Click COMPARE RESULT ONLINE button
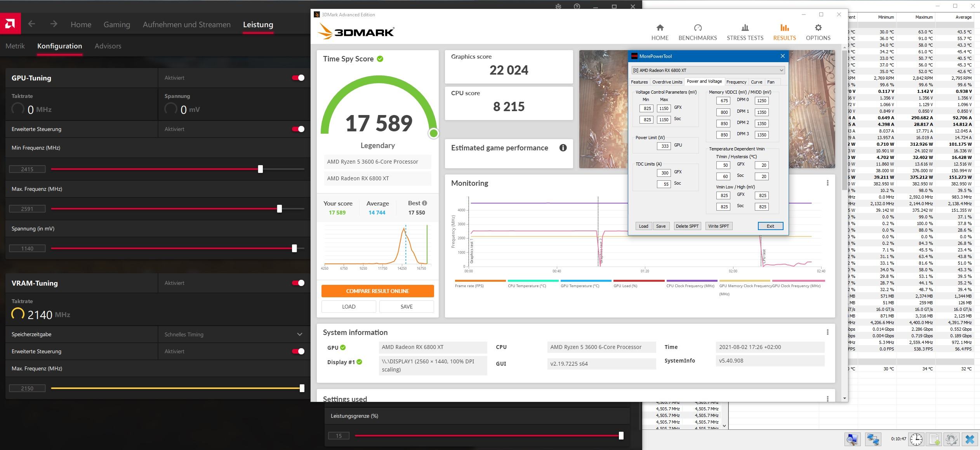The image size is (980, 450). pos(377,291)
